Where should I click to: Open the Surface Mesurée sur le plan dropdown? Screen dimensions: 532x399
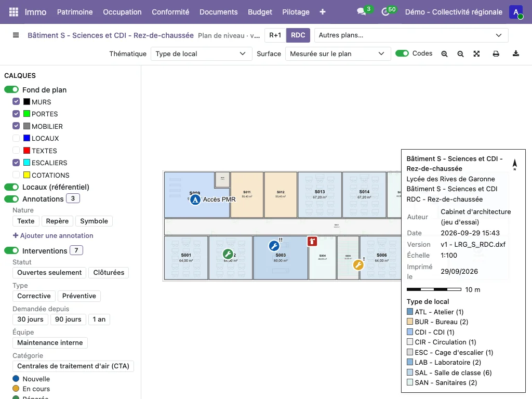[x=338, y=54]
